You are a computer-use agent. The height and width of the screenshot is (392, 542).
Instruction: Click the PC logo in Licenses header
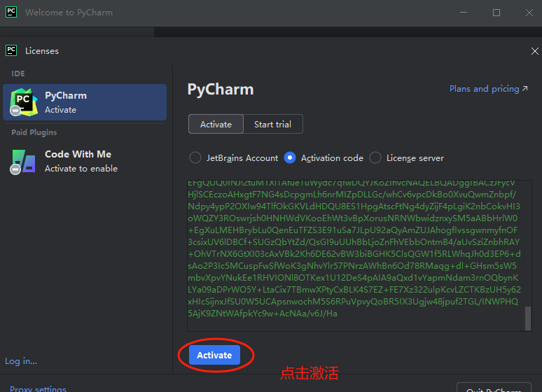click(11, 50)
